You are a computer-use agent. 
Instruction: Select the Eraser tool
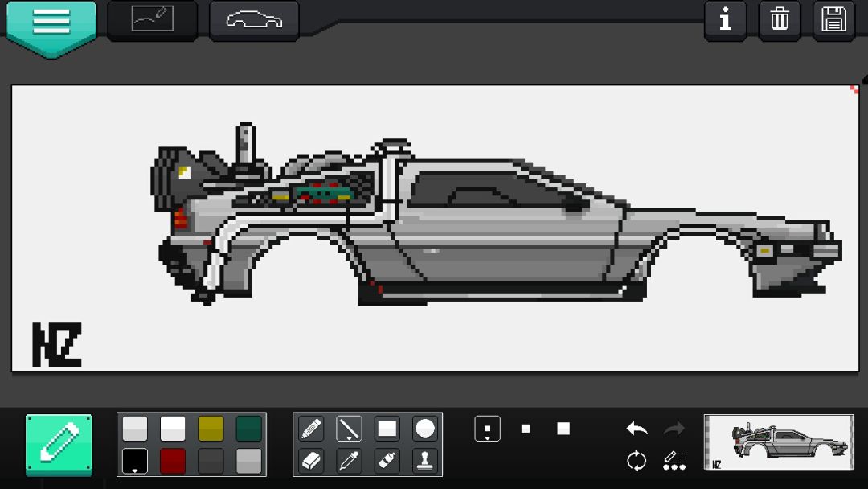coord(311,461)
